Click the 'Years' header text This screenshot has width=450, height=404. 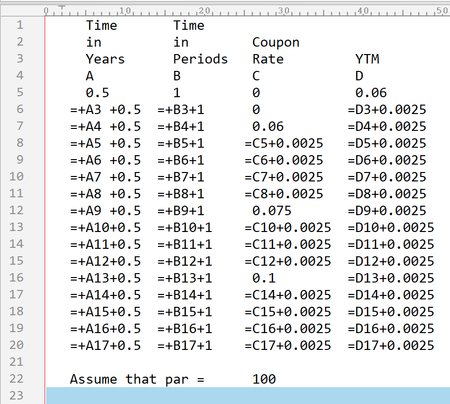point(105,59)
